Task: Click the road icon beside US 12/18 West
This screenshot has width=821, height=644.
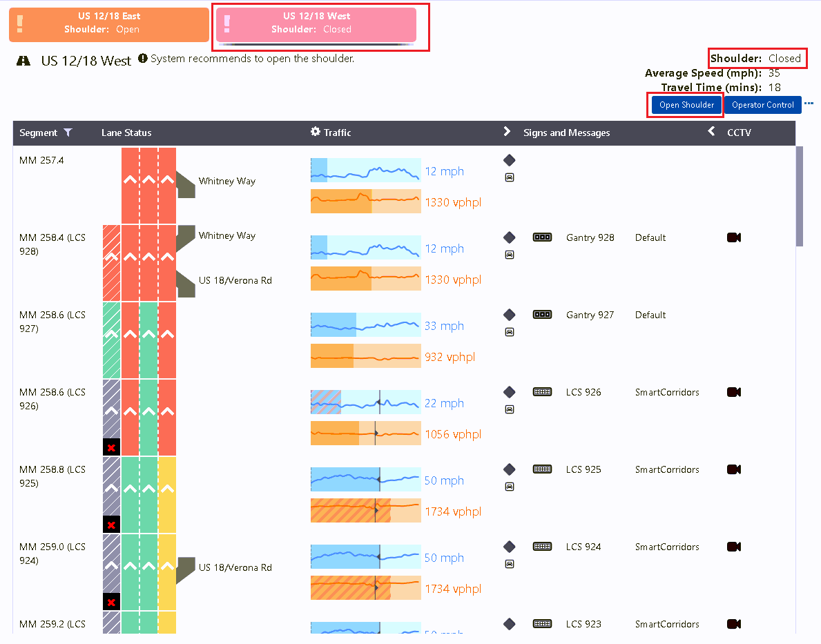Action: click(23, 61)
